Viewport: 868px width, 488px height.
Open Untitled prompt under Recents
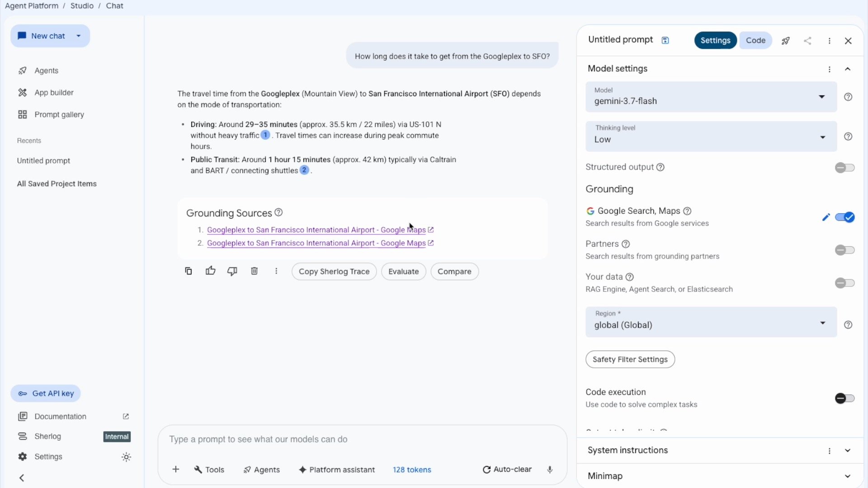[43, 161]
